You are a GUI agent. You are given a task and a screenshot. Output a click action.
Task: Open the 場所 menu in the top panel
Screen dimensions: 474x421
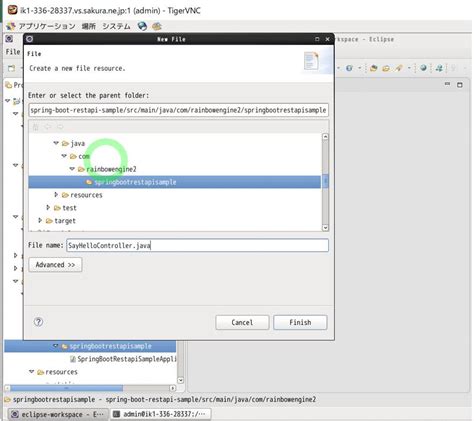[89, 26]
